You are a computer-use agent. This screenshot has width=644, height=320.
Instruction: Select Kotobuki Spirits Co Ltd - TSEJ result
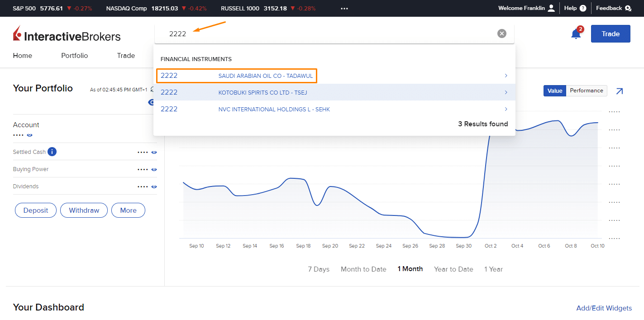pyautogui.click(x=334, y=92)
